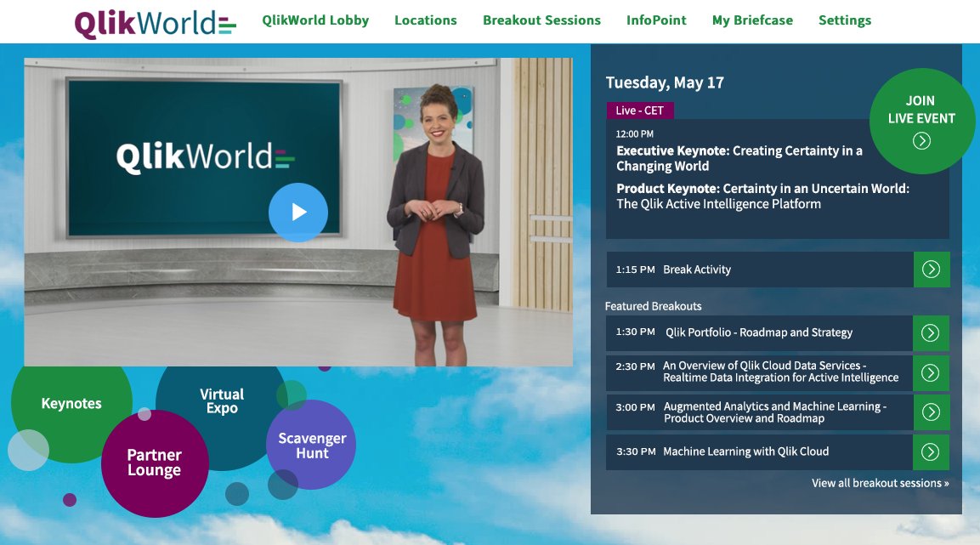Select the Augmented Analytics and Machine Learning text
This screenshot has width=980, height=545.
point(775,412)
